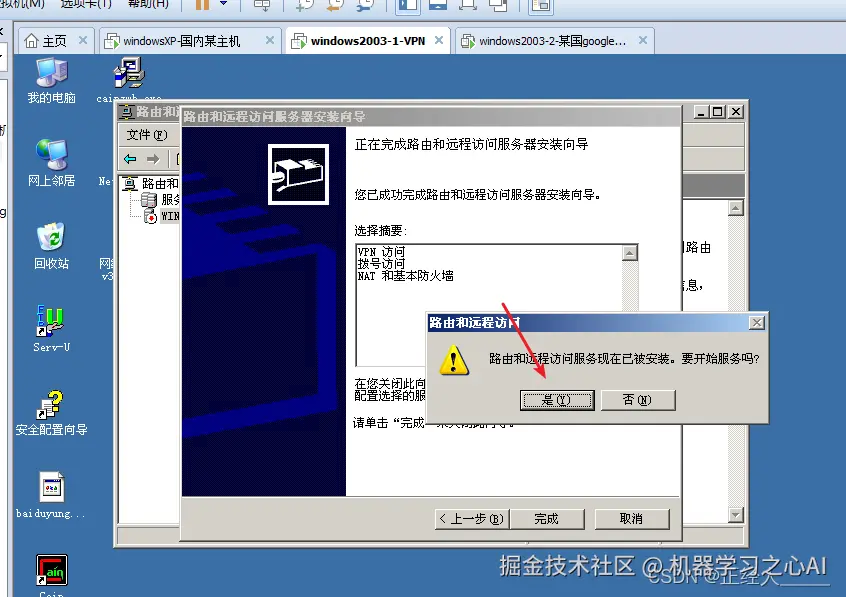846x597 pixels.
Task: Click summary list scroll up arrow
Action: coord(630,253)
